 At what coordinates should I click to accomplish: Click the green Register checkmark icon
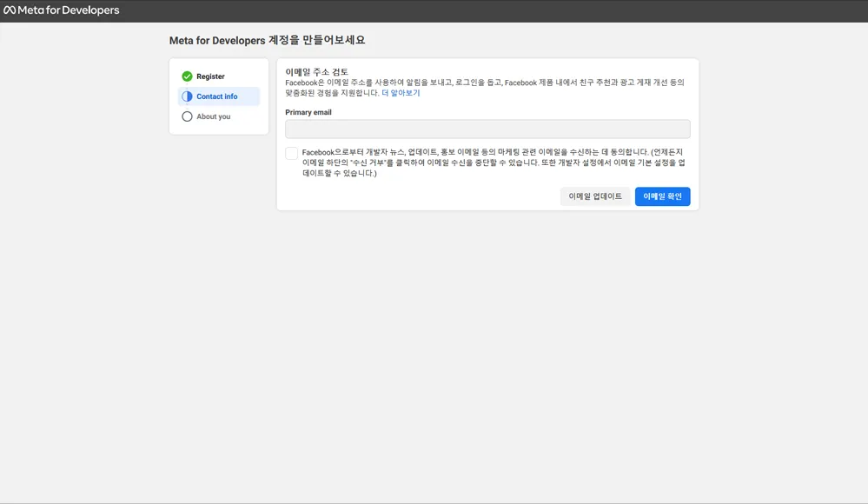point(187,76)
